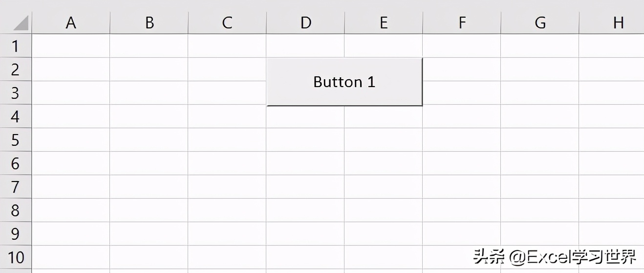Click cell C5
Screen dimensions: 644x273
click(227, 140)
